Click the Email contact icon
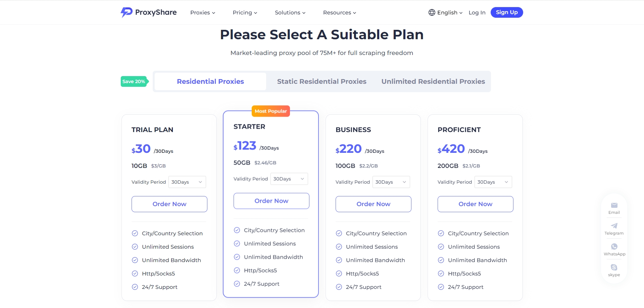 pyautogui.click(x=614, y=205)
